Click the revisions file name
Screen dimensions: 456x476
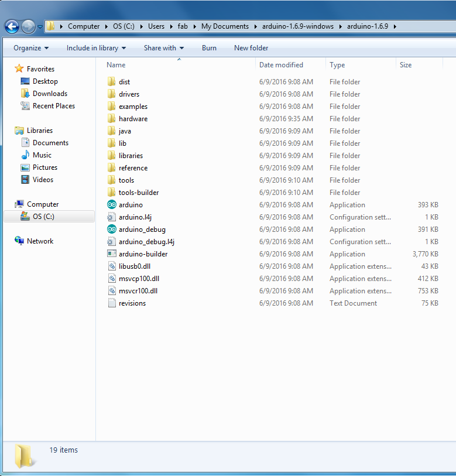[x=132, y=303]
